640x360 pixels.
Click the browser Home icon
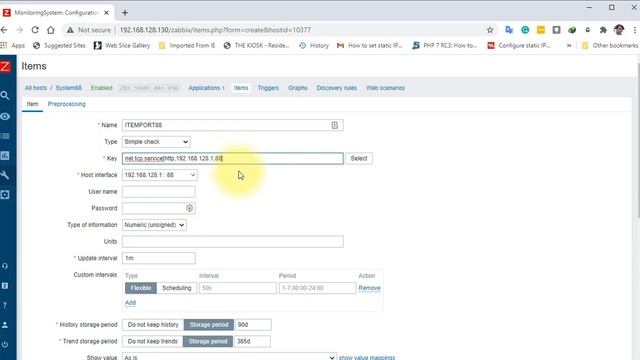point(51,30)
